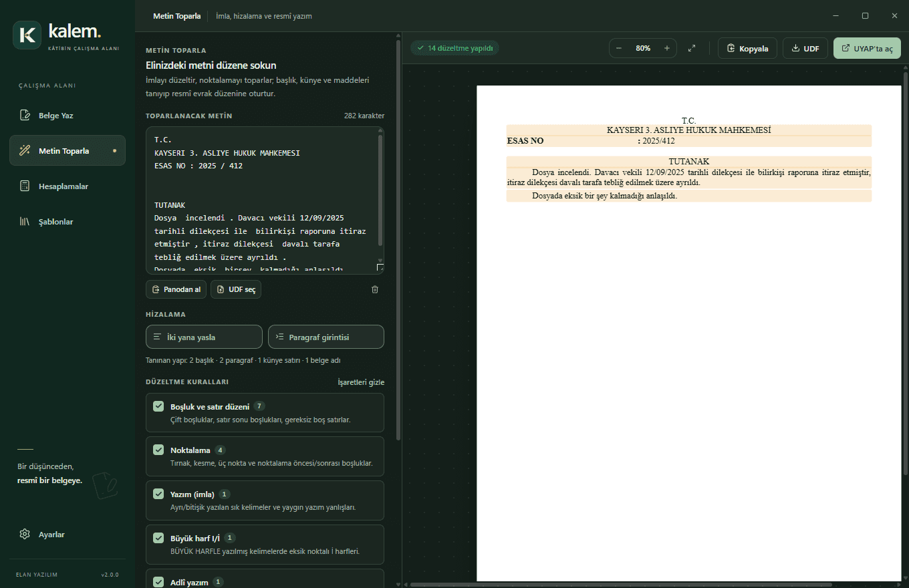909x588 pixels.
Task: Click the Boşluk ve satır düzeni count badge 7
Action: click(259, 406)
